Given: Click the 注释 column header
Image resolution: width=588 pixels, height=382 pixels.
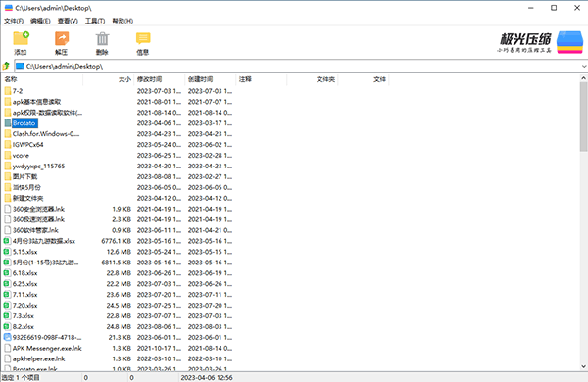Looking at the screenshot, I should point(261,79).
